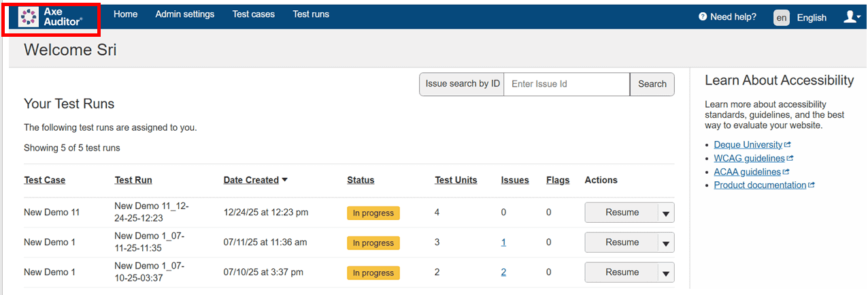Click the Enter Issue Id field

point(566,84)
